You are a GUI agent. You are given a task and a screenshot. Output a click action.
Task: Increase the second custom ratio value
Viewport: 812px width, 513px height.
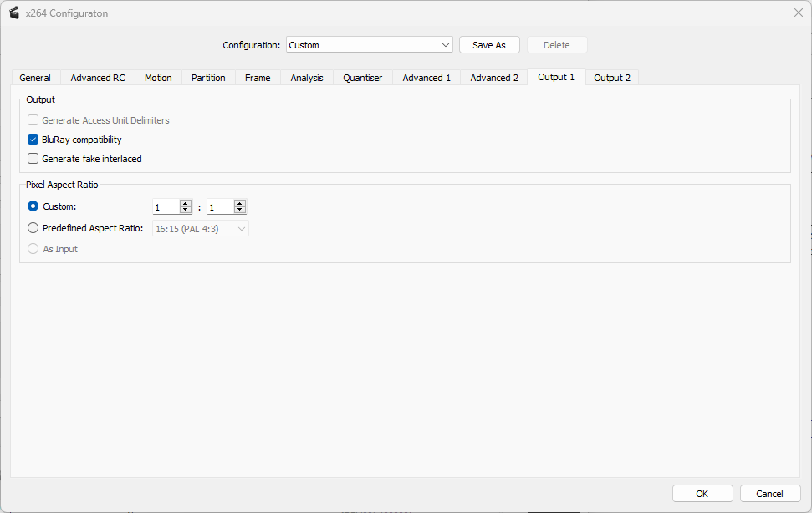[x=240, y=203]
